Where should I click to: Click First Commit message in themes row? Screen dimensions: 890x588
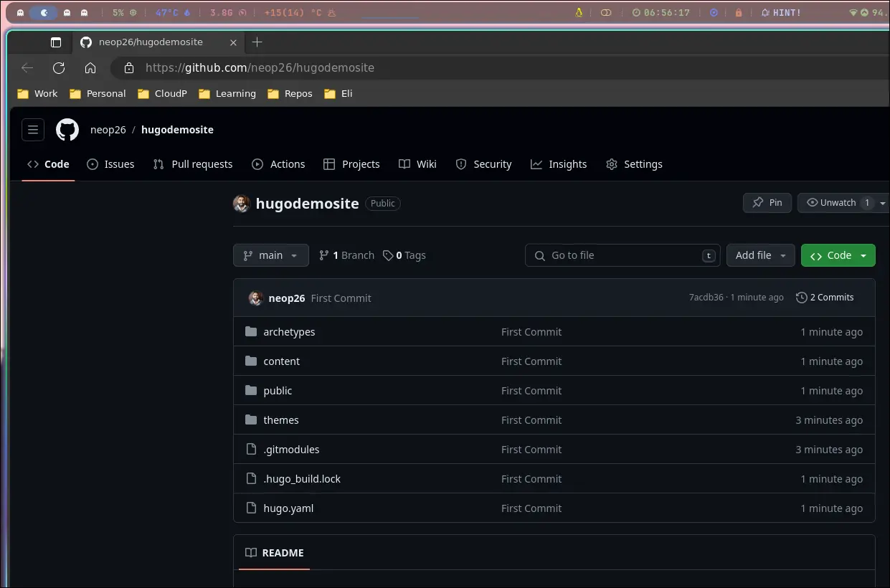click(531, 420)
